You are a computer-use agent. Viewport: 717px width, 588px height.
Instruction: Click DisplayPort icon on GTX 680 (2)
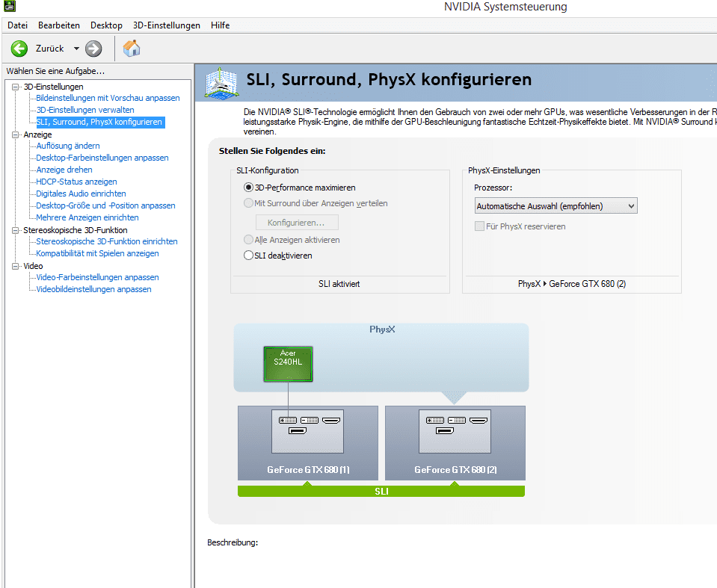pos(444,431)
